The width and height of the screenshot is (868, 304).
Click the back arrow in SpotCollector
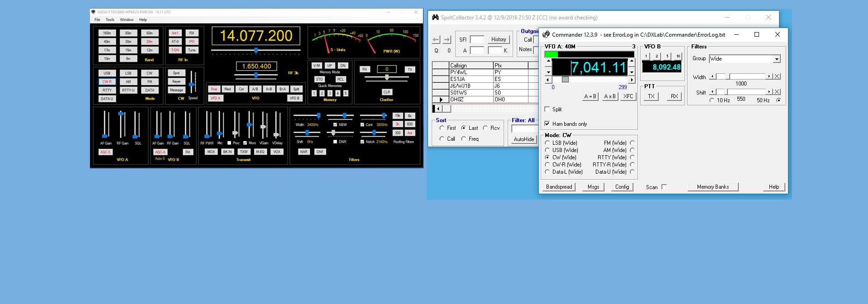436,40
